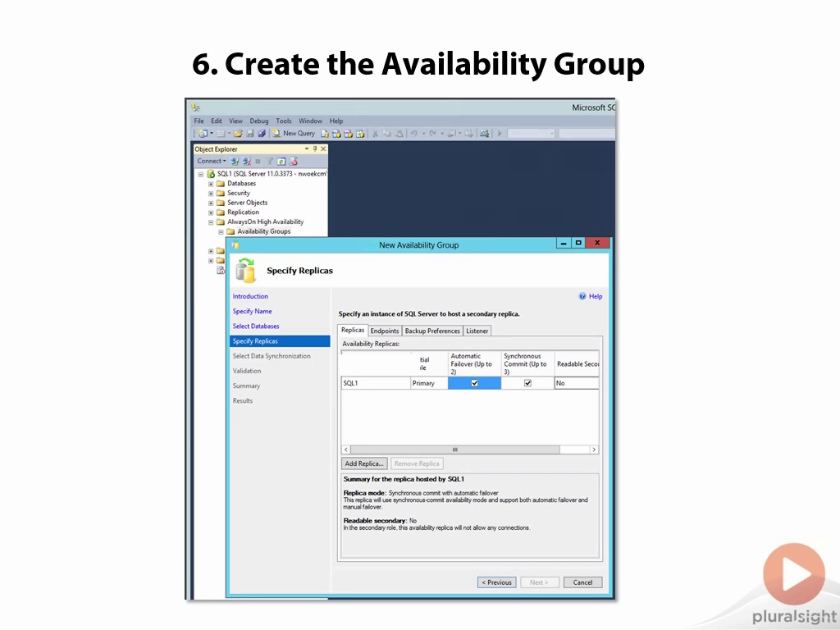Click the Save All icon in toolbar

[x=262, y=134]
